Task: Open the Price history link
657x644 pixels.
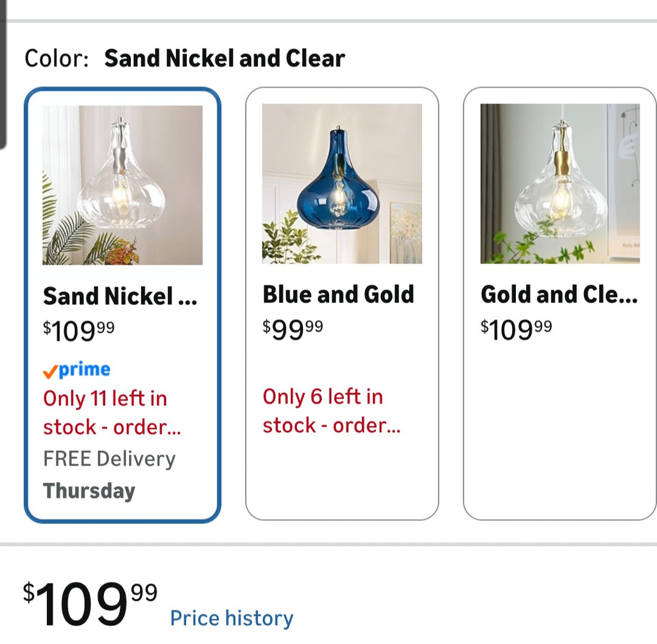Action: [x=231, y=618]
